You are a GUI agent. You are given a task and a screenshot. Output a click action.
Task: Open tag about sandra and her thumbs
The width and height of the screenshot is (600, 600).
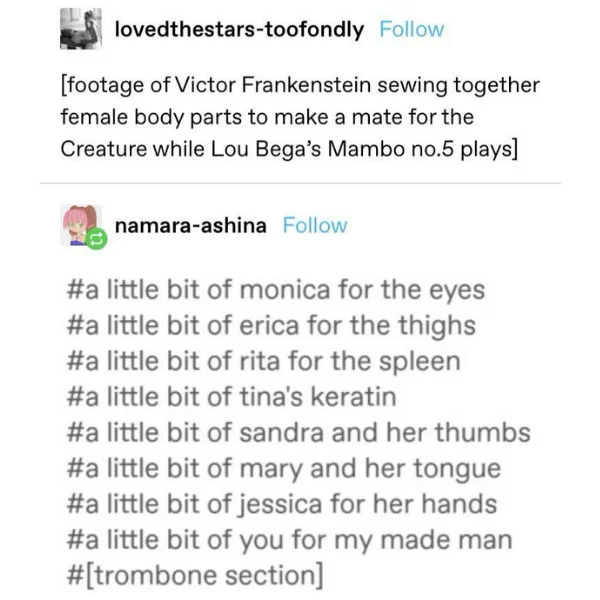(298, 432)
